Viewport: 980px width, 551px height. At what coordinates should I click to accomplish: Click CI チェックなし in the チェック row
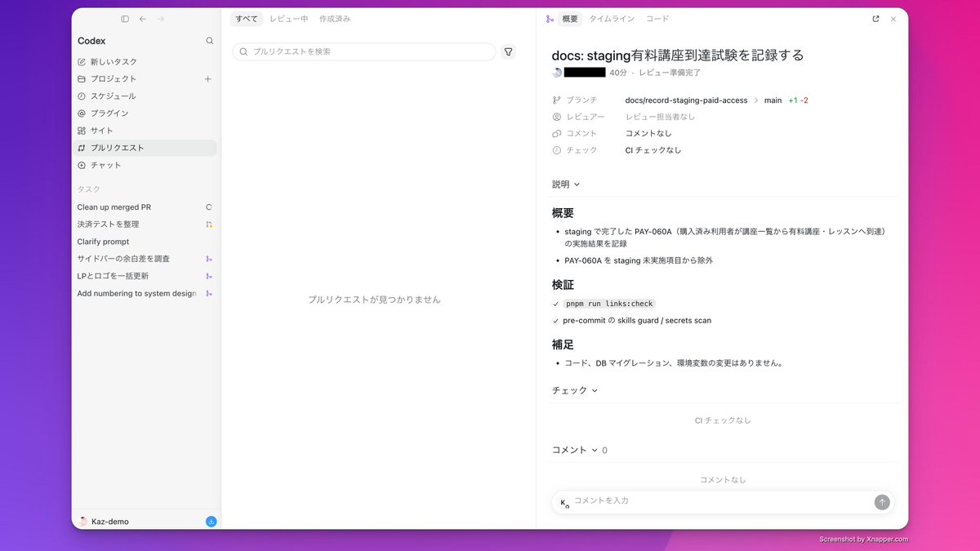coord(653,150)
